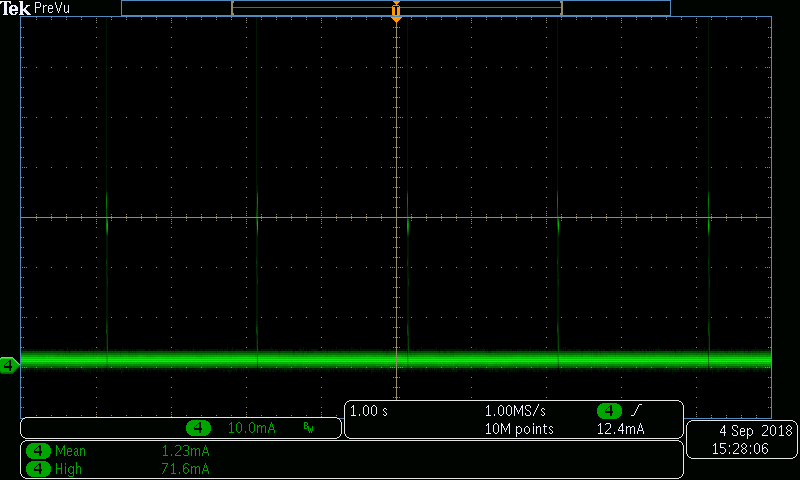Click the Tek logo
Screen dimensions: 800x480
pyautogui.click(x=16, y=8)
